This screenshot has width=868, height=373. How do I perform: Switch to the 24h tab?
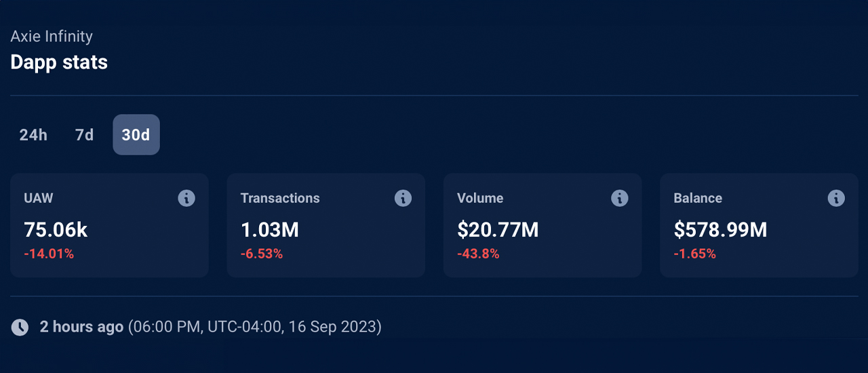(33, 135)
